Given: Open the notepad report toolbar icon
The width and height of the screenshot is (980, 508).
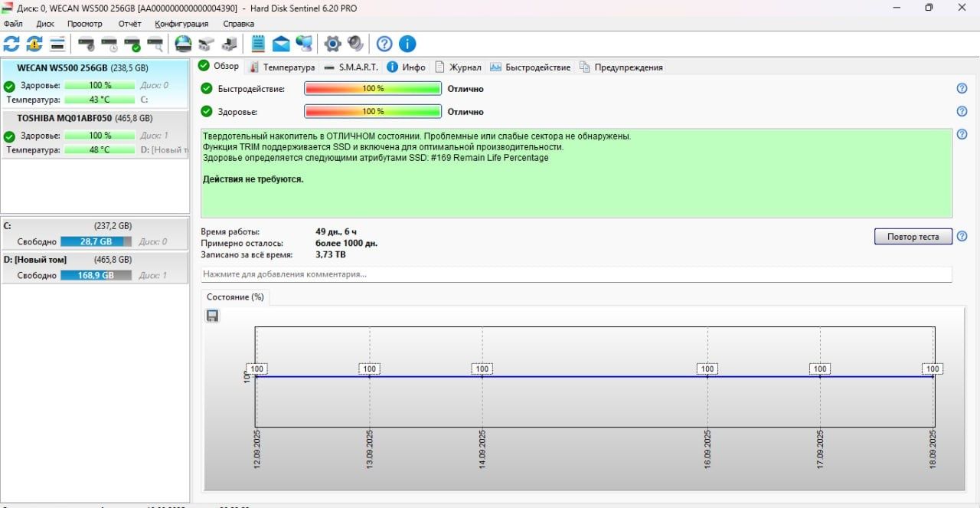Looking at the screenshot, I should coord(258,44).
